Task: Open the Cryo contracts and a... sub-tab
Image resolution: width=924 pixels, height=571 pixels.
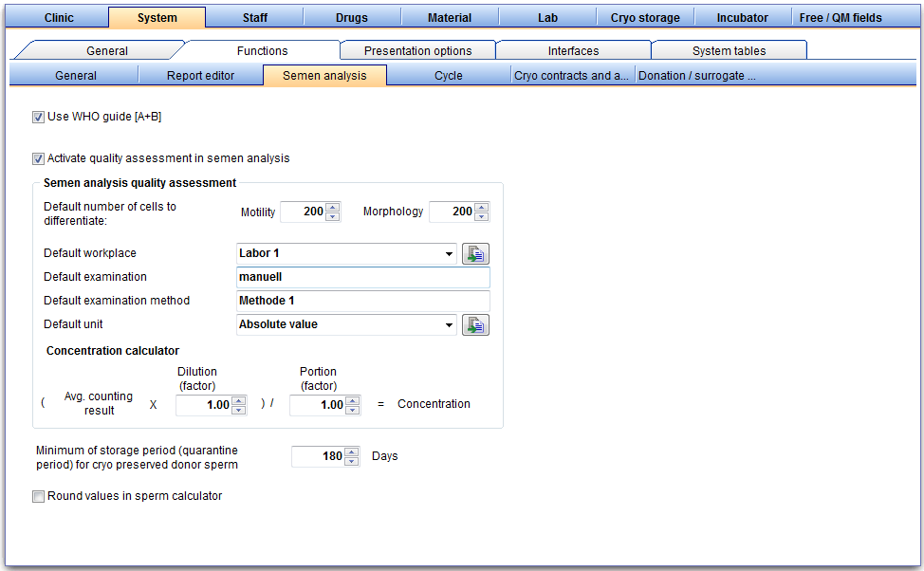Action: (x=572, y=76)
